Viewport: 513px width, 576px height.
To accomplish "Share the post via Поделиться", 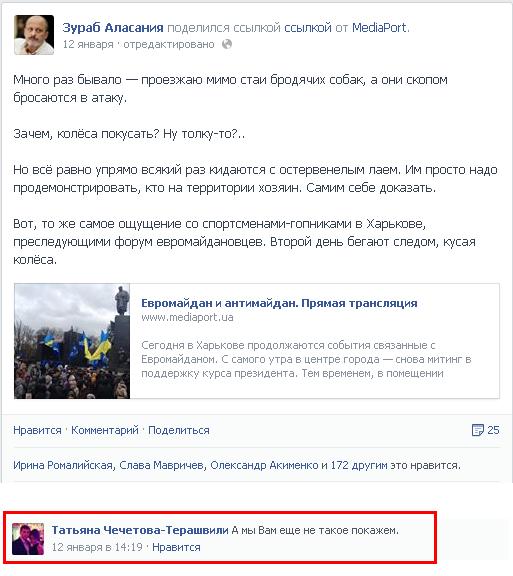I will pyautogui.click(x=179, y=430).
